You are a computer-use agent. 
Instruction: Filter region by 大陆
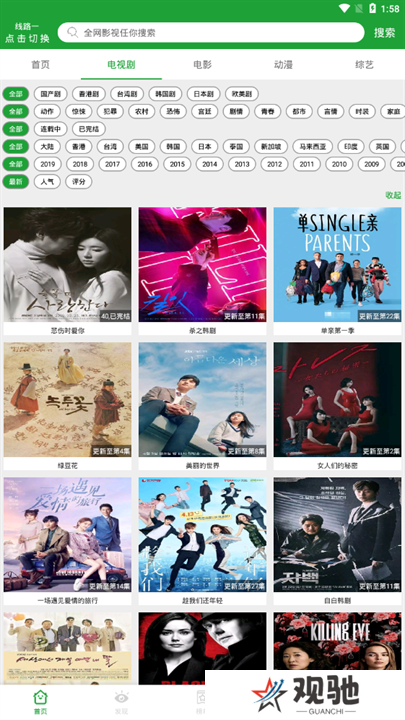click(47, 146)
